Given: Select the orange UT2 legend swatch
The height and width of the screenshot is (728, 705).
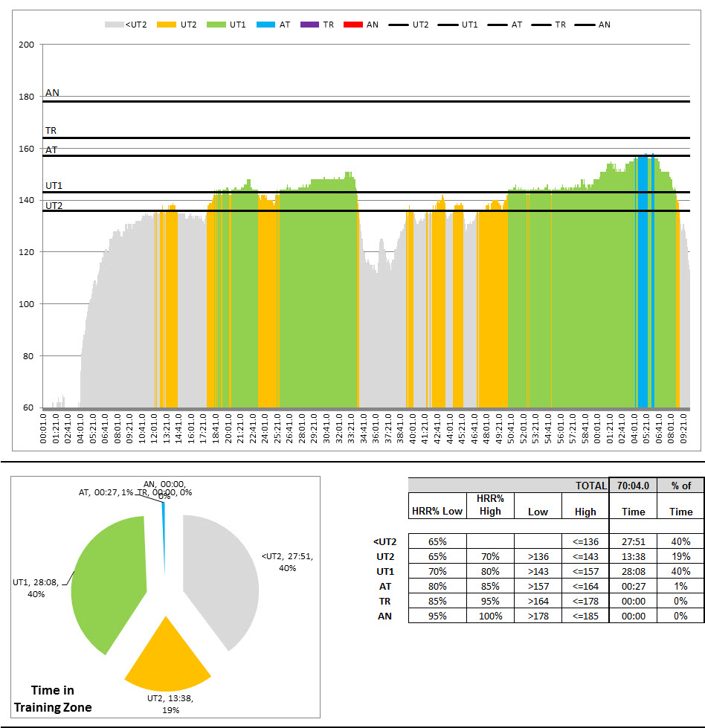Looking at the screenshot, I should click(x=170, y=25).
